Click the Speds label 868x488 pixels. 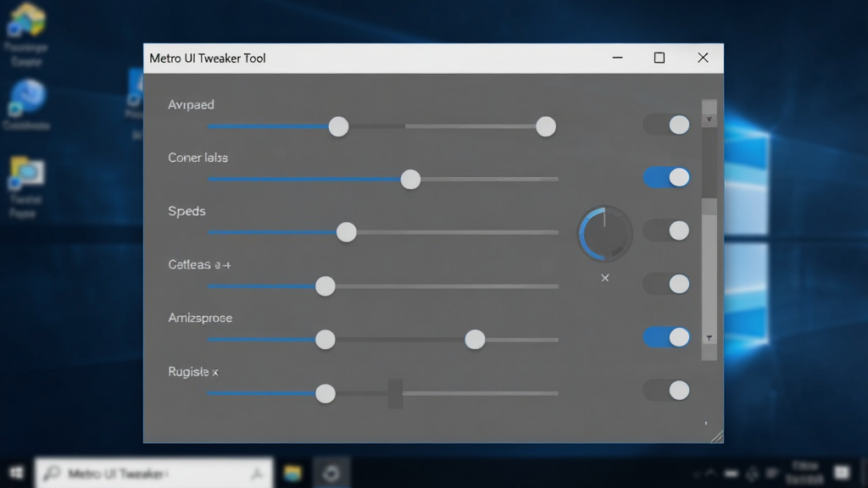(x=186, y=211)
